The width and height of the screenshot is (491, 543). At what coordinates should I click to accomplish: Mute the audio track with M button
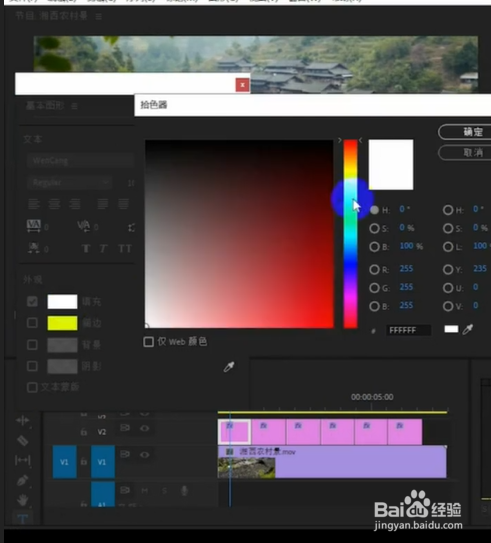pyautogui.click(x=145, y=490)
